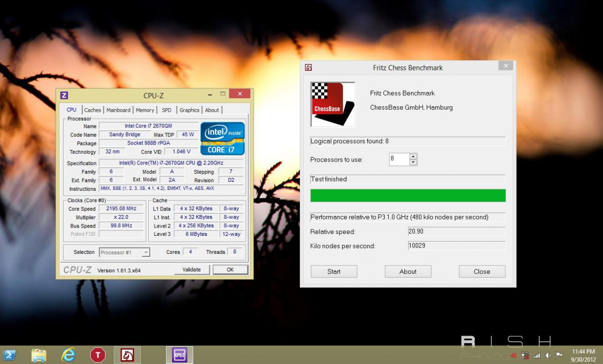This screenshot has height=364, width=603.
Task: Click the relative speed value '20.90'
Action: (457, 232)
